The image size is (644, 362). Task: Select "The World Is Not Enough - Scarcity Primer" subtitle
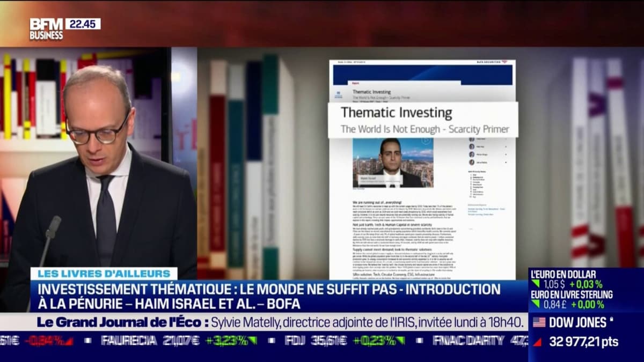[x=425, y=129]
